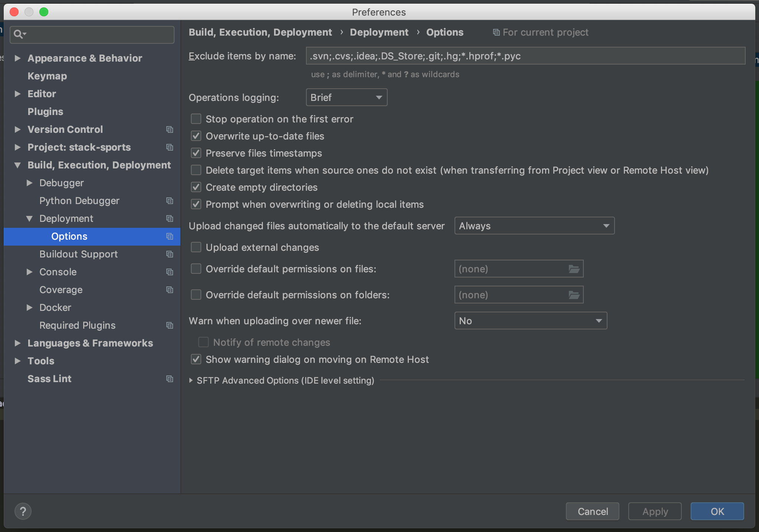Click the project-level icon beside Python Debugger
This screenshot has height=532, width=759.
170,201
